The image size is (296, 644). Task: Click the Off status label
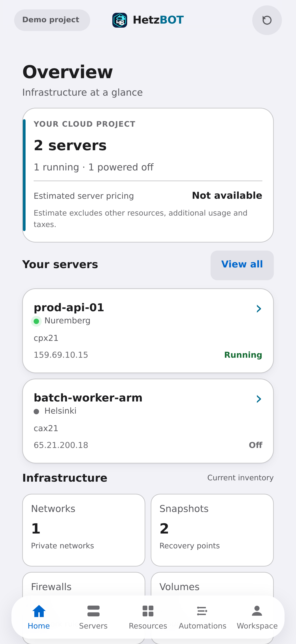(x=256, y=445)
